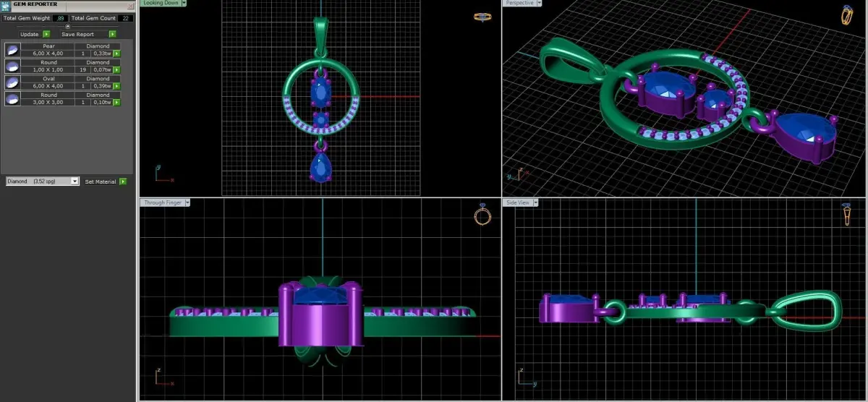
Task: Click the Set Material green arrow button
Action: (124, 181)
